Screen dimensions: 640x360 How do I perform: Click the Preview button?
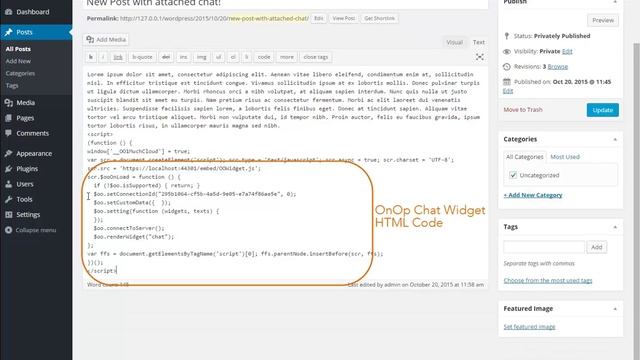pos(603,20)
